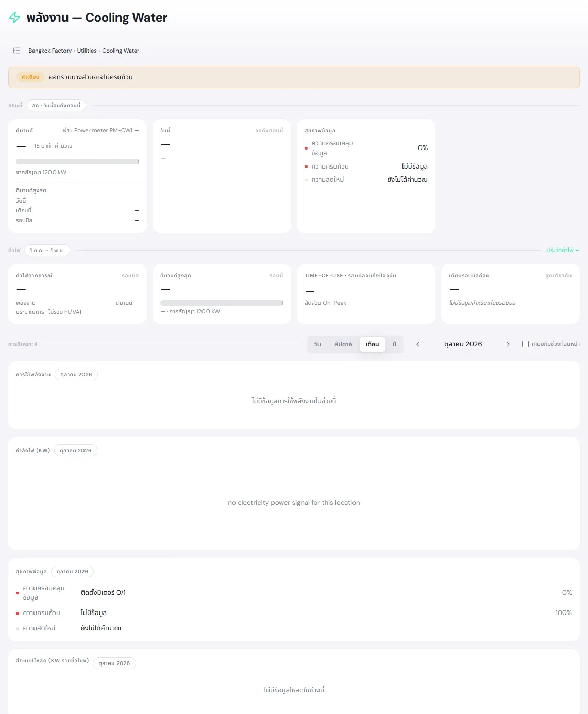Image resolution: width=588 pixels, height=714 pixels.
Task: Toggle the location tree icon beside breadcrumbs
Action: [16, 51]
